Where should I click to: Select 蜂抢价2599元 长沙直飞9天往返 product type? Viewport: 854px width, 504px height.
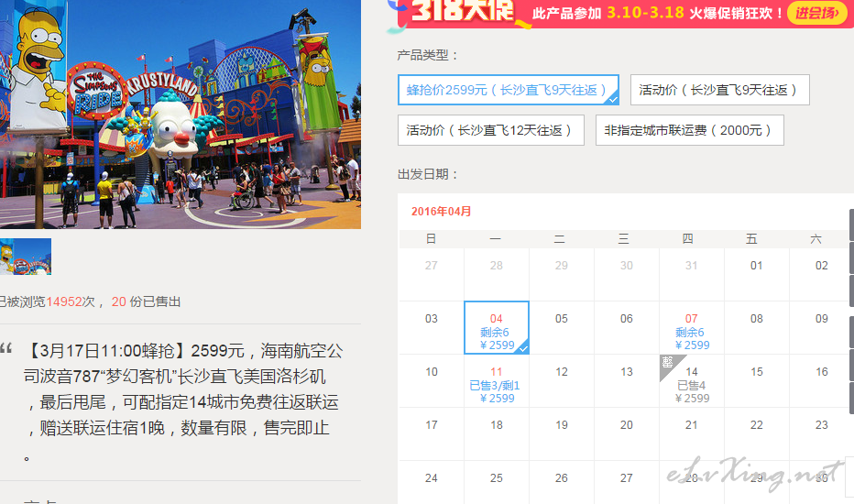tap(509, 90)
